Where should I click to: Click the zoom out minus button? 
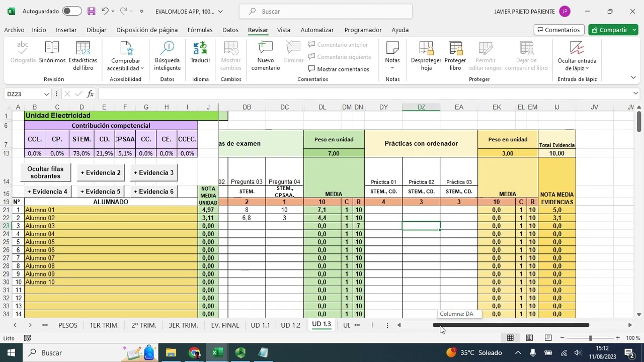pos(562,338)
